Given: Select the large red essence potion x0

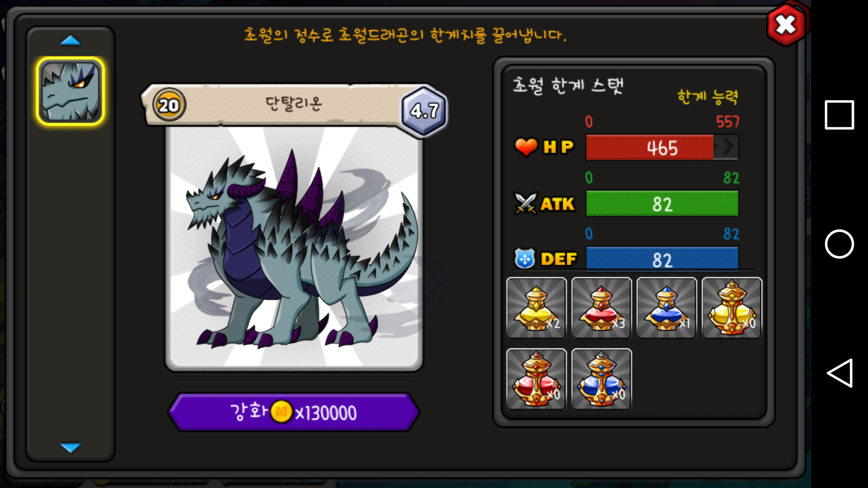Looking at the screenshot, I should pyautogui.click(x=536, y=379).
